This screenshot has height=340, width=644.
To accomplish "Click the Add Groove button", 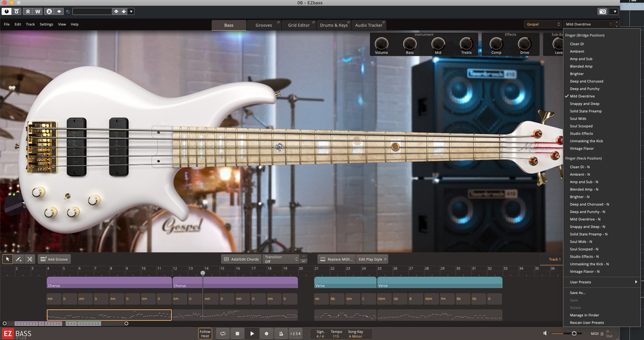I will coord(54,259).
